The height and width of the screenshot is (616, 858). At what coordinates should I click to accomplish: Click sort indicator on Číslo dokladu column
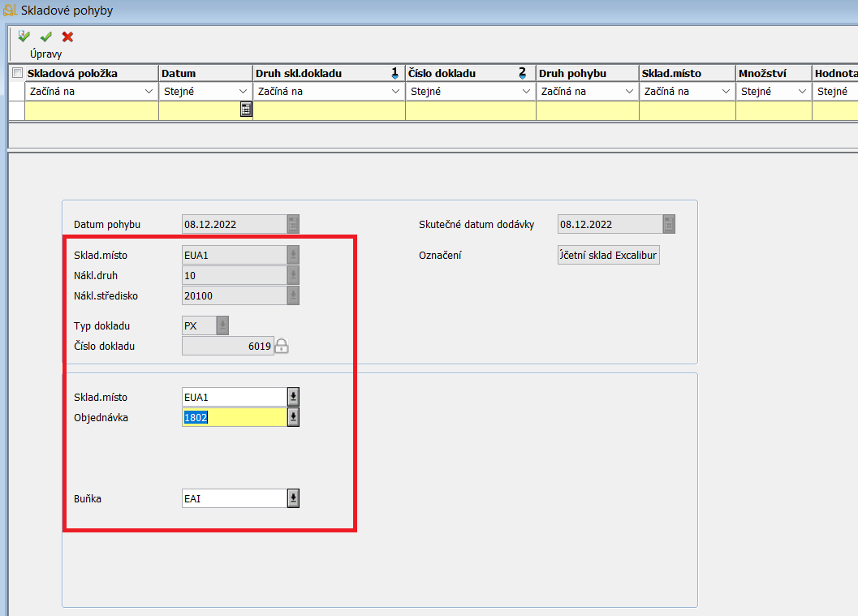click(x=523, y=73)
